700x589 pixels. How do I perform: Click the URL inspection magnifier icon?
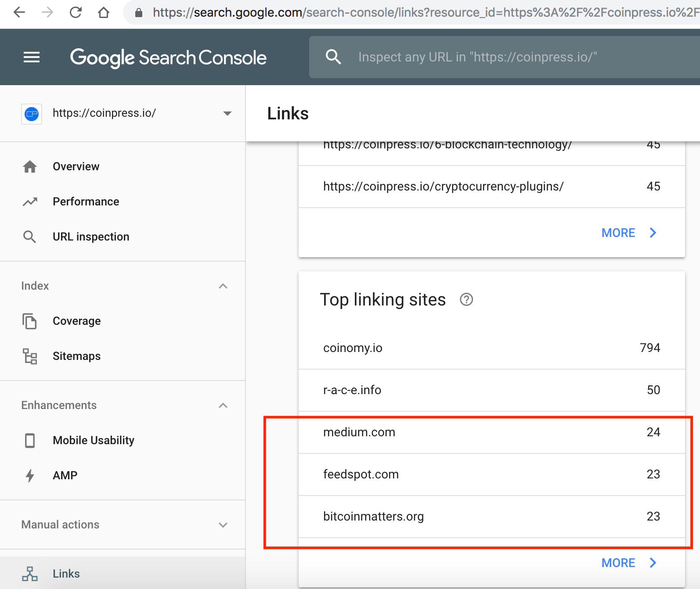(30, 237)
